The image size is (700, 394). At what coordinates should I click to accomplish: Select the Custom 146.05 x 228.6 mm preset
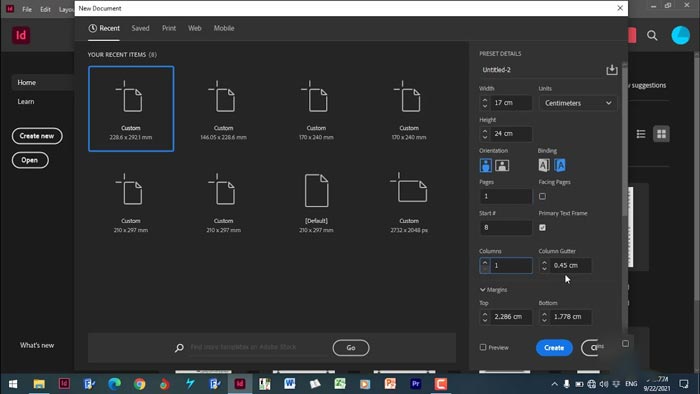(x=223, y=109)
